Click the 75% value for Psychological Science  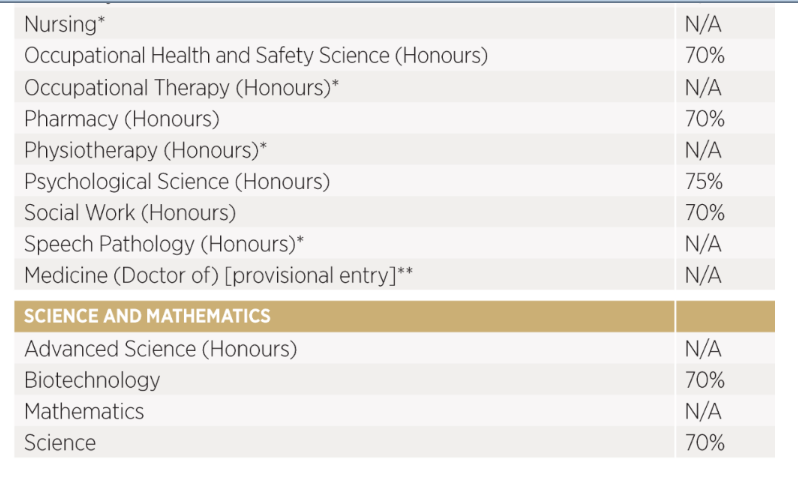pos(704,182)
